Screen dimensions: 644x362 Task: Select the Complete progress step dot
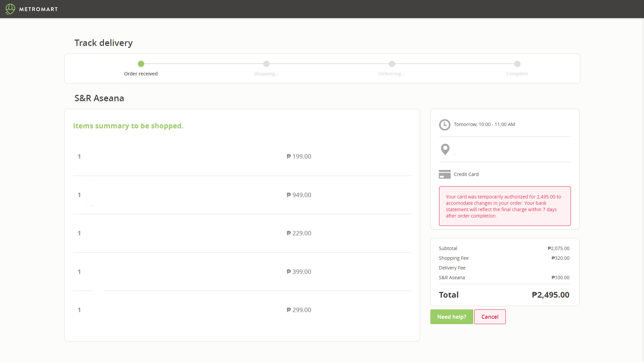point(517,64)
